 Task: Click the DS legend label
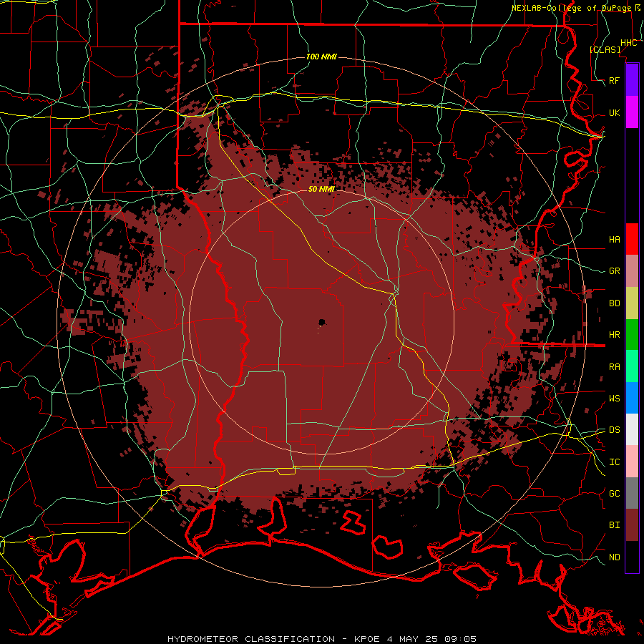pos(614,430)
